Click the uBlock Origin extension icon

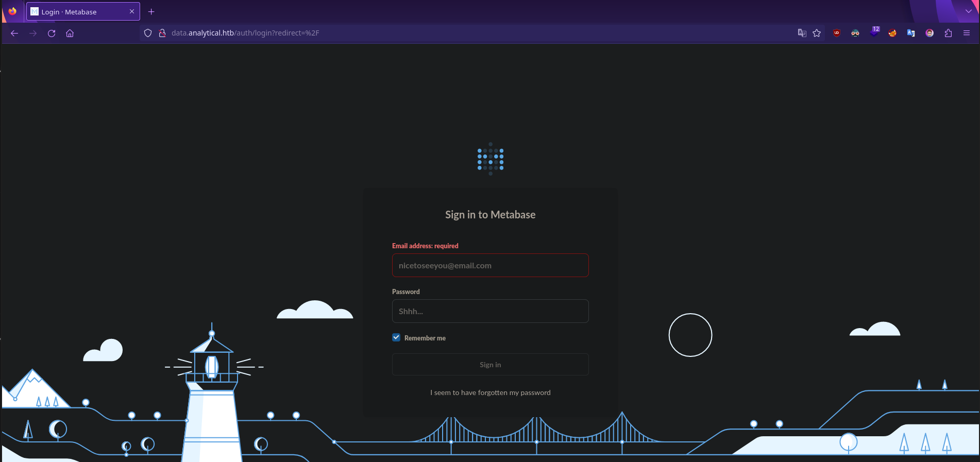(837, 33)
